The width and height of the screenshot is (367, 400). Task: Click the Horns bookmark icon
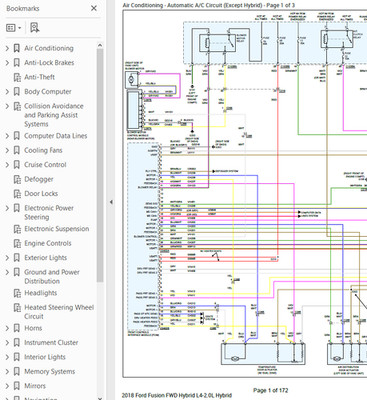17,328
